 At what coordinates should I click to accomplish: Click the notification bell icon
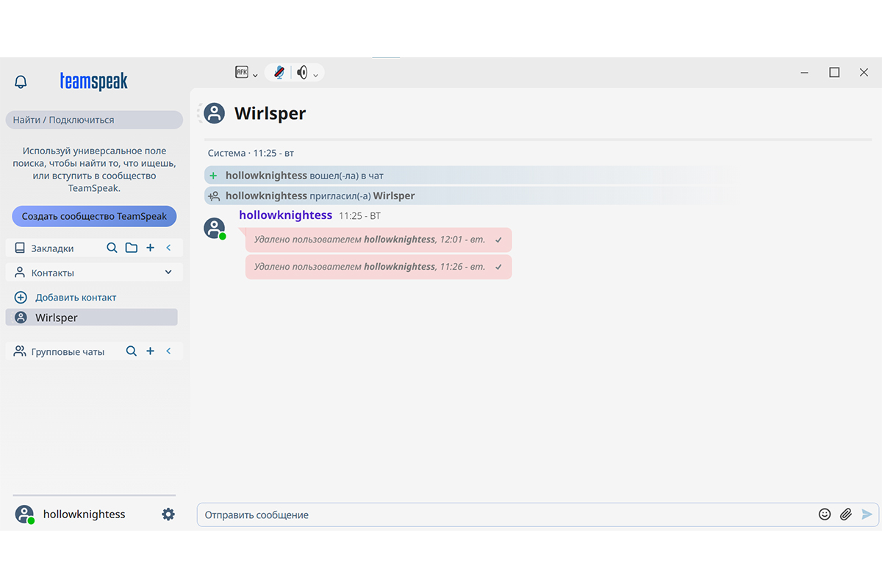21,82
